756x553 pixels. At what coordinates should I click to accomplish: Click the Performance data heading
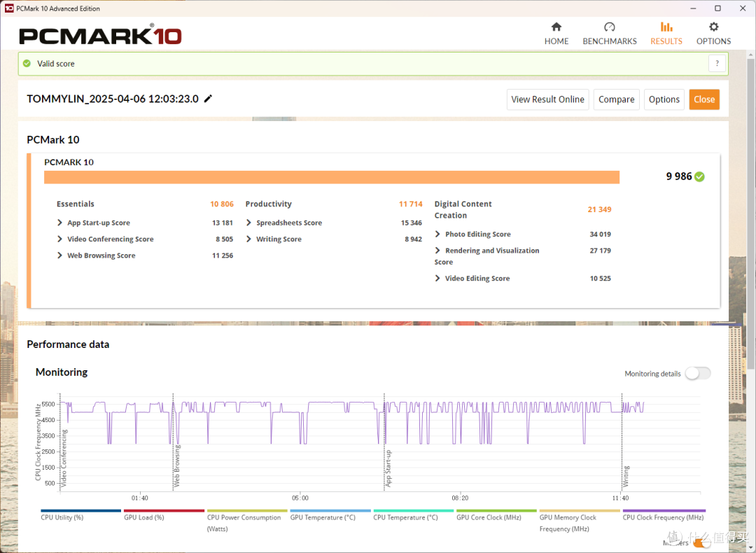pos(68,344)
